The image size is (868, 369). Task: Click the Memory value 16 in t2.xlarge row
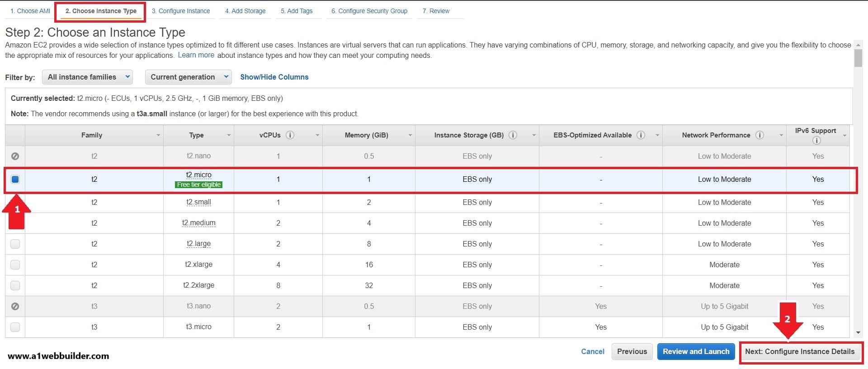tap(369, 265)
